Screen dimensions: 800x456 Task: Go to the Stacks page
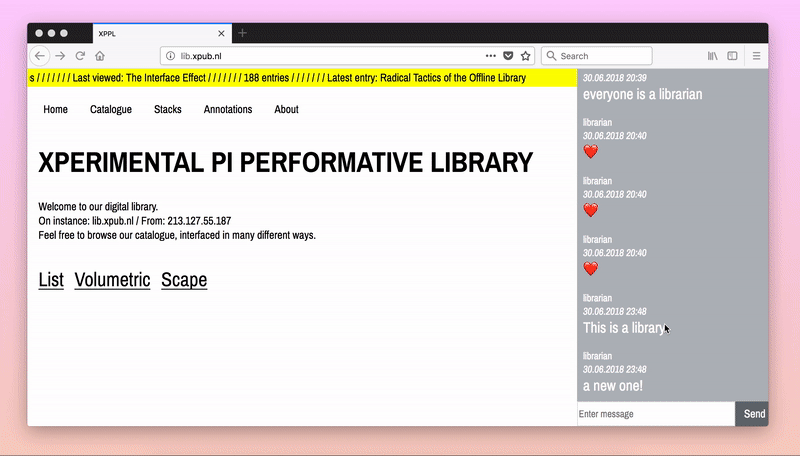tap(168, 109)
